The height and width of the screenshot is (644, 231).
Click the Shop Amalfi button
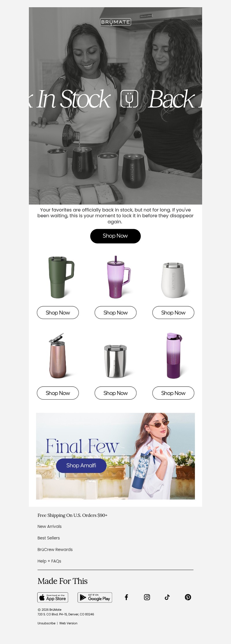(x=81, y=465)
